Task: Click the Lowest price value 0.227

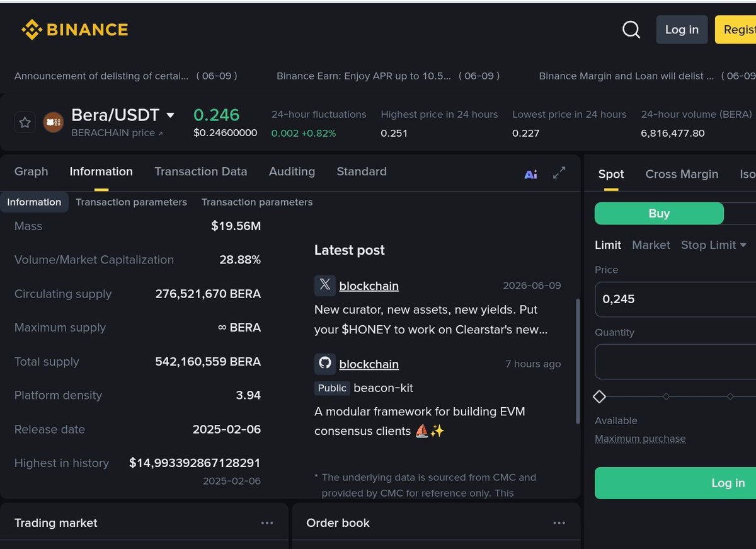Action: click(x=525, y=133)
